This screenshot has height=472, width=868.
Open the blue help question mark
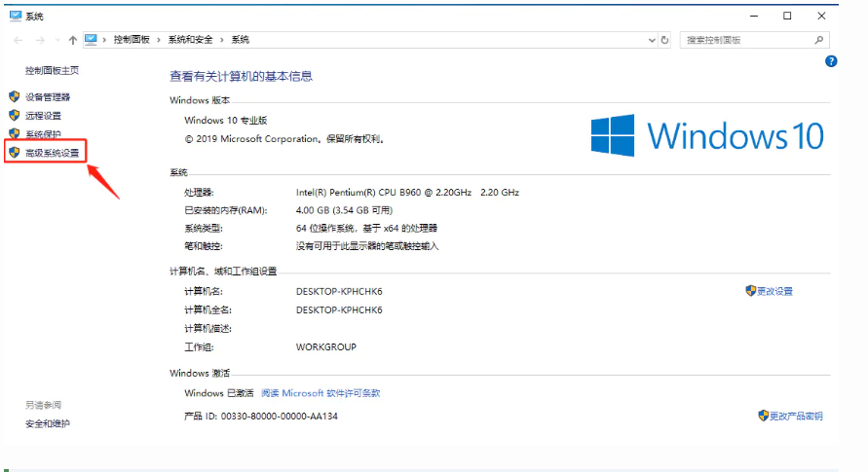pyautogui.click(x=831, y=61)
